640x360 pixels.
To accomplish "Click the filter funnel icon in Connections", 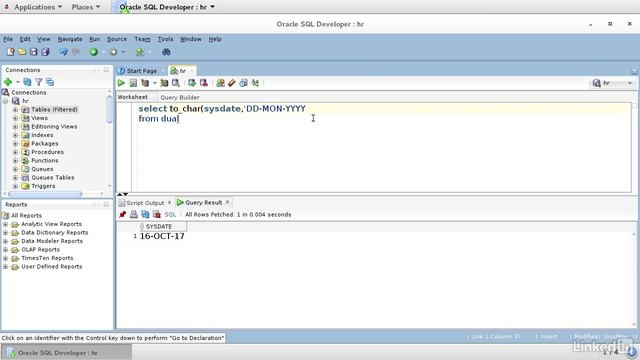I will [x=38, y=82].
